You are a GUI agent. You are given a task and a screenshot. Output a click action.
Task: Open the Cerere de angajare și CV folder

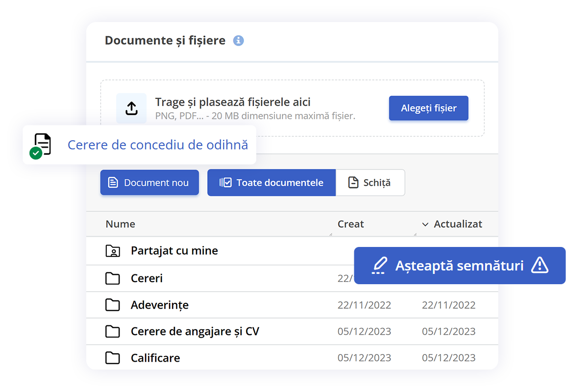click(195, 332)
